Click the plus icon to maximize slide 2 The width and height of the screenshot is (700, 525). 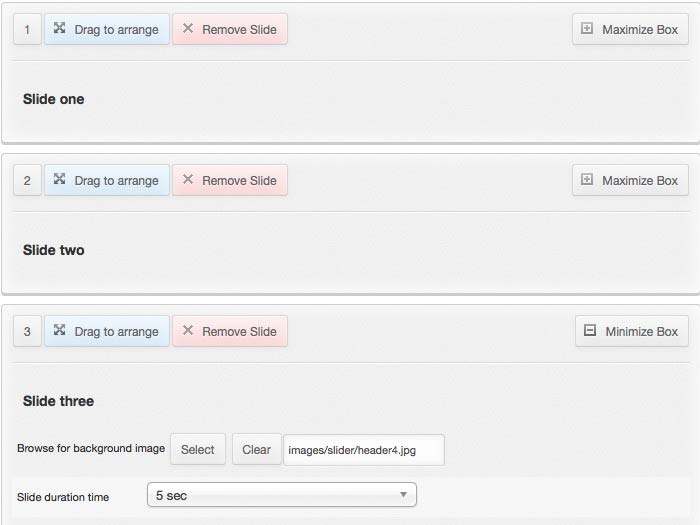(587, 180)
